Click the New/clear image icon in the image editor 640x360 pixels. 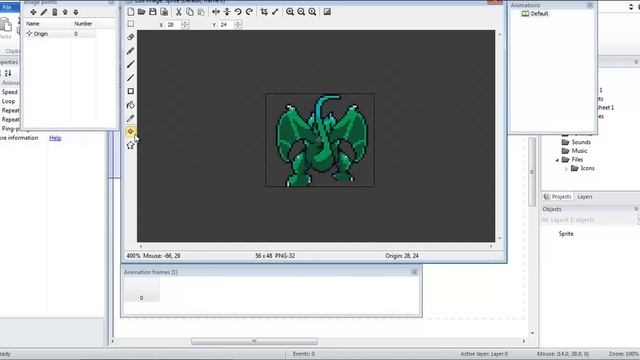131,12
